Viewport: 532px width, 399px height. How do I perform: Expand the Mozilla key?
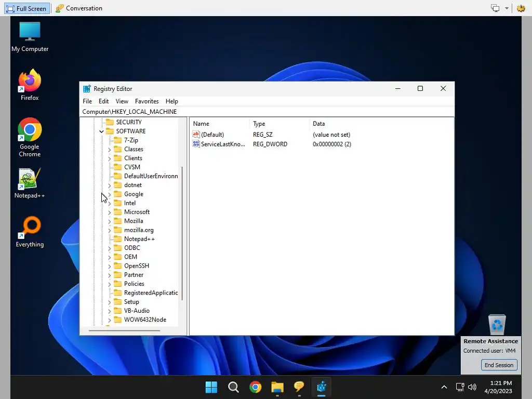coord(109,221)
